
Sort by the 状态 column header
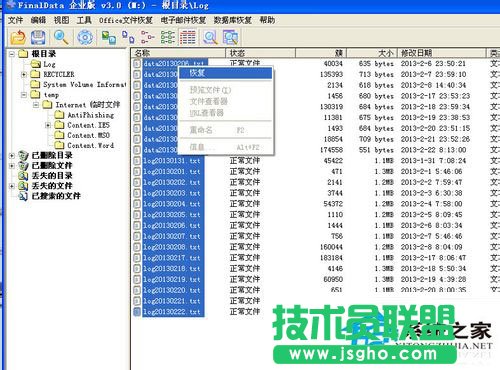260,53
